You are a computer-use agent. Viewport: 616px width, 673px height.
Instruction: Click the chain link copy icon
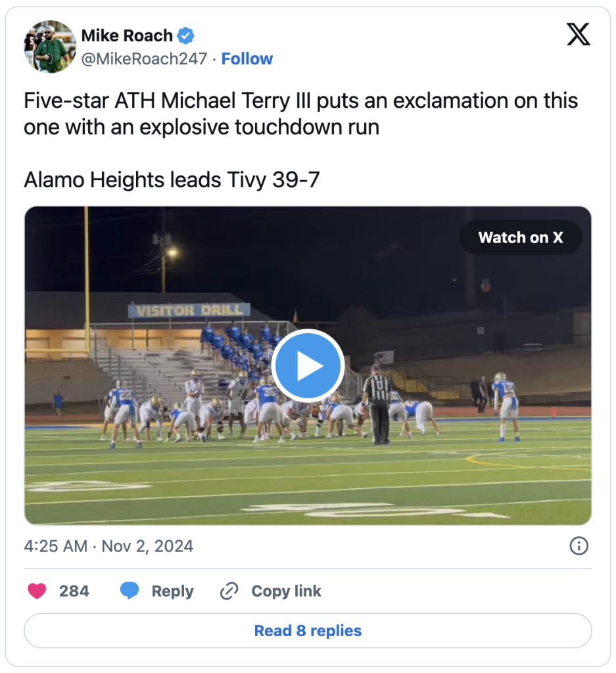tap(229, 591)
